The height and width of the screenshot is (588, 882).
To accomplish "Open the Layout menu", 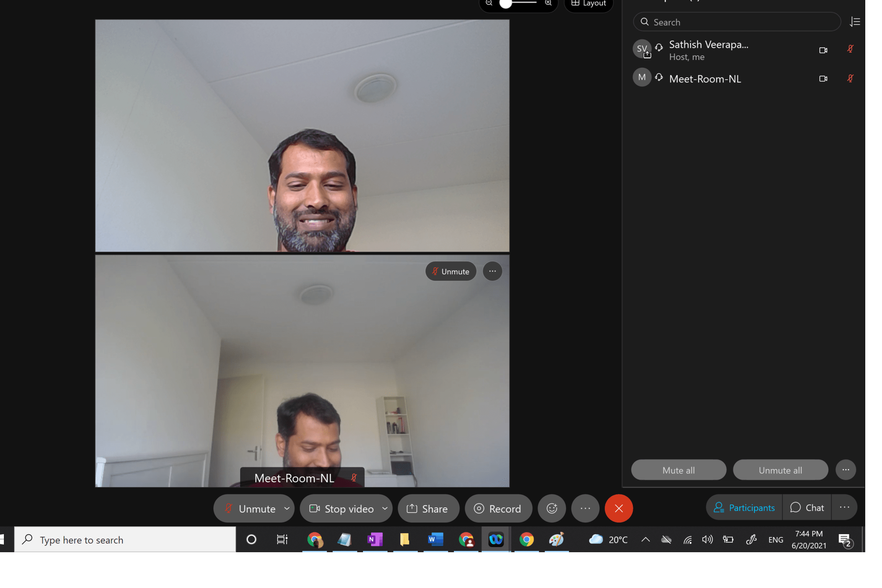I will click(588, 3).
